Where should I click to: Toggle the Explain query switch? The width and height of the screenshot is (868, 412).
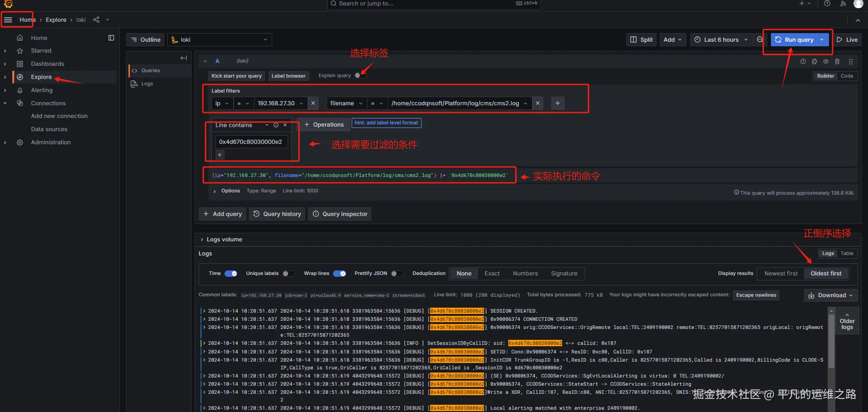pyautogui.click(x=360, y=76)
